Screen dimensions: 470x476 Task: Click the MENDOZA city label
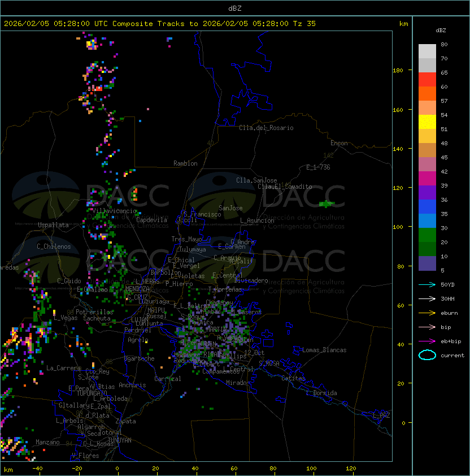pyautogui.click(x=138, y=289)
